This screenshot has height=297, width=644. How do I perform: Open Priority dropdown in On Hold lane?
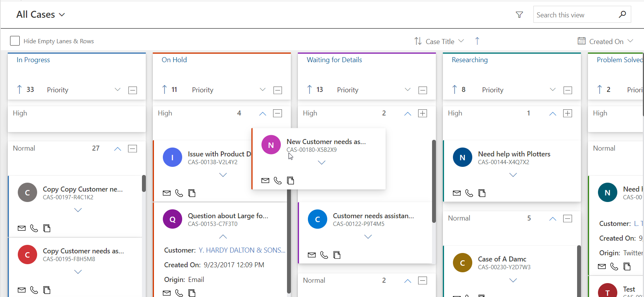click(x=262, y=90)
